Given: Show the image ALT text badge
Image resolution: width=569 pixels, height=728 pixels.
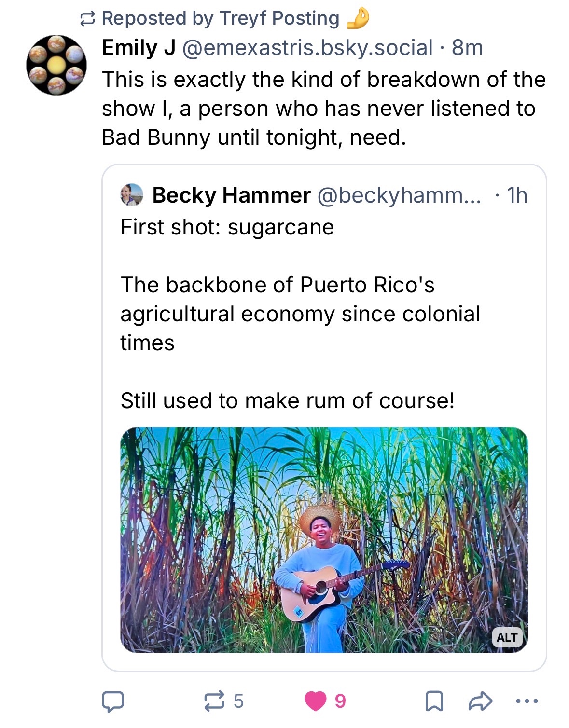Looking at the screenshot, I should [x=507, y=637].
